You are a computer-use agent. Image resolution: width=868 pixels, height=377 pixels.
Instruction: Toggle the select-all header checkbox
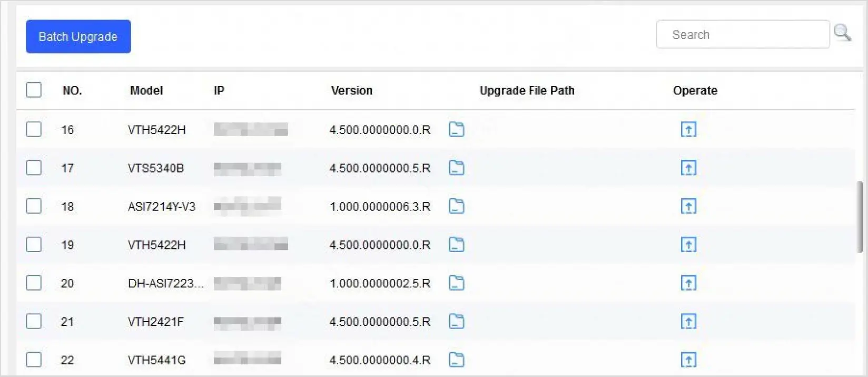[x=34, y=90]
